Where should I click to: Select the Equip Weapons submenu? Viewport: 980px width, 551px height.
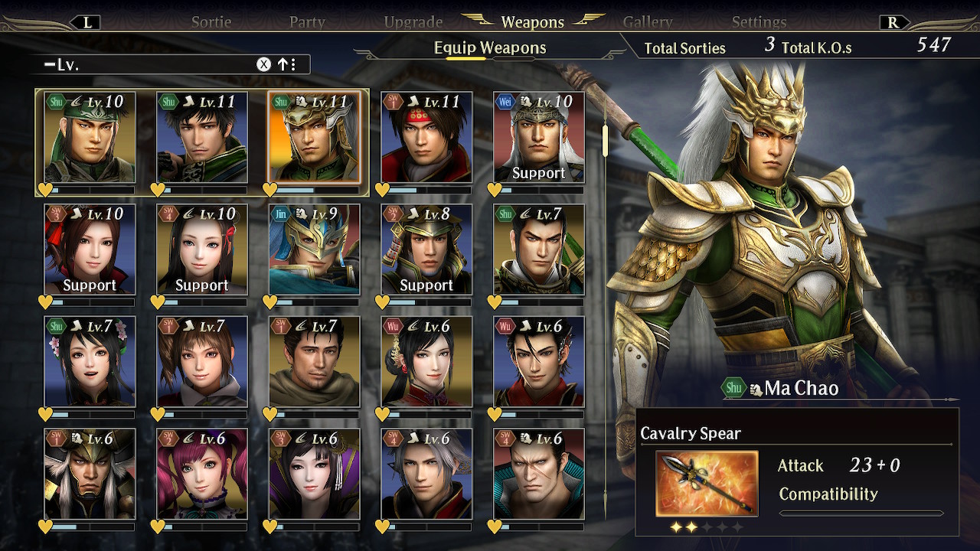(490, 47)
